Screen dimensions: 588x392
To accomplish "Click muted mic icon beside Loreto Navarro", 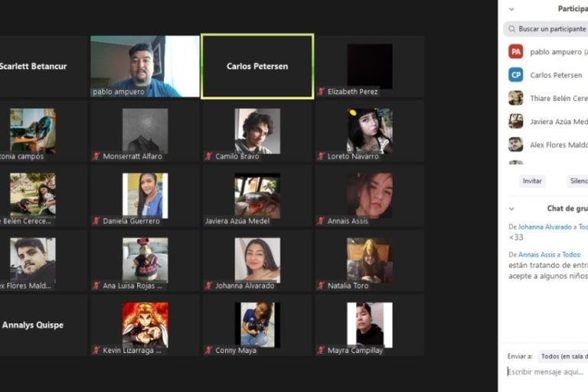I will click(x=322, y=156).
